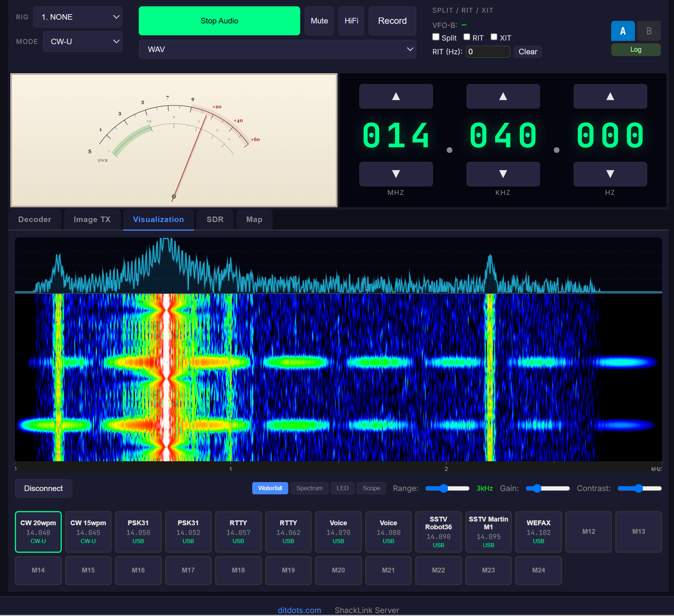Click the 014 MHz frequency digits
The width and height of the screenshot is (674, 616).
[396, 135]
